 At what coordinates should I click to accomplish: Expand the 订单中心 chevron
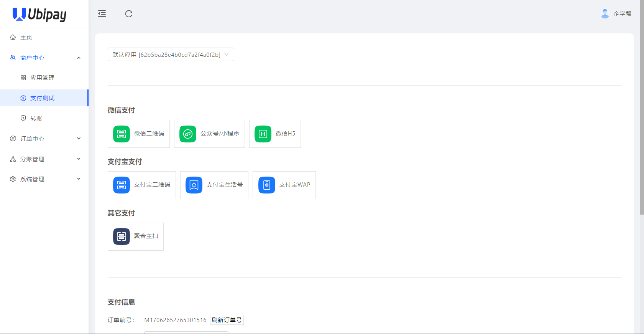79,139
